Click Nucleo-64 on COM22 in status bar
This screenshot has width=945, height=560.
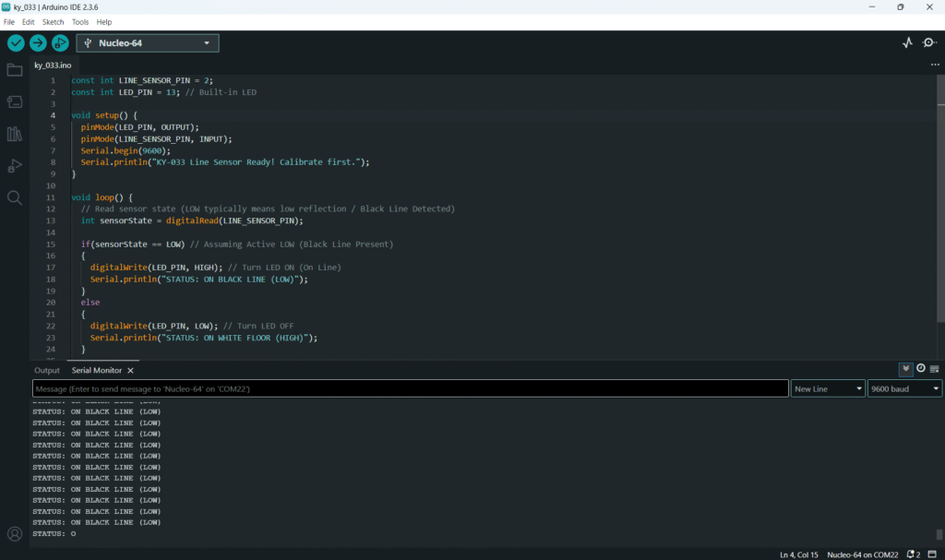tap(863, 554)
